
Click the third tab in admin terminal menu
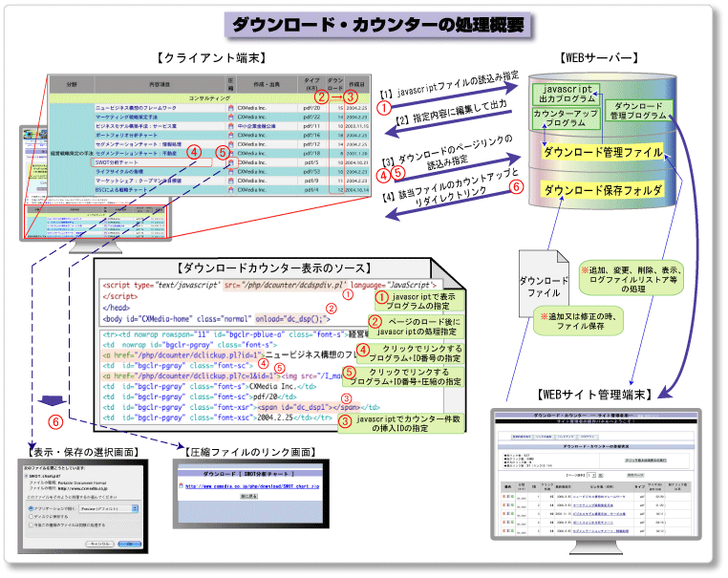click(x=566, y=437)
